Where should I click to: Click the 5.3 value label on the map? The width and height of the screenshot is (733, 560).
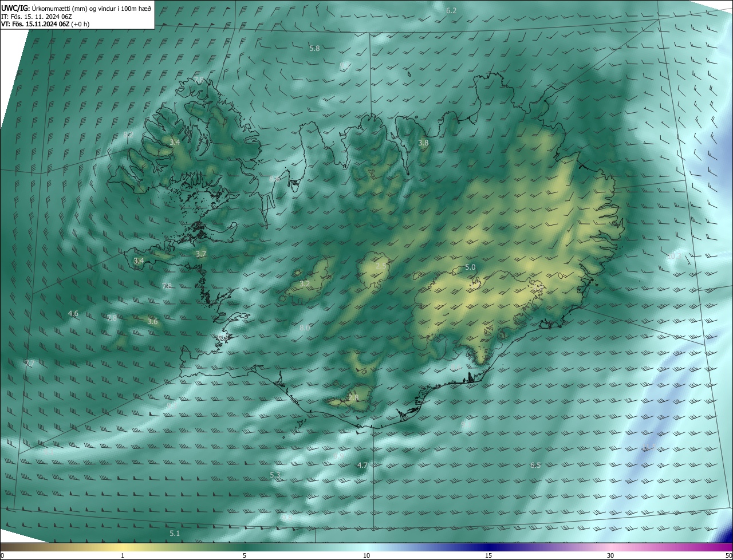275,475
